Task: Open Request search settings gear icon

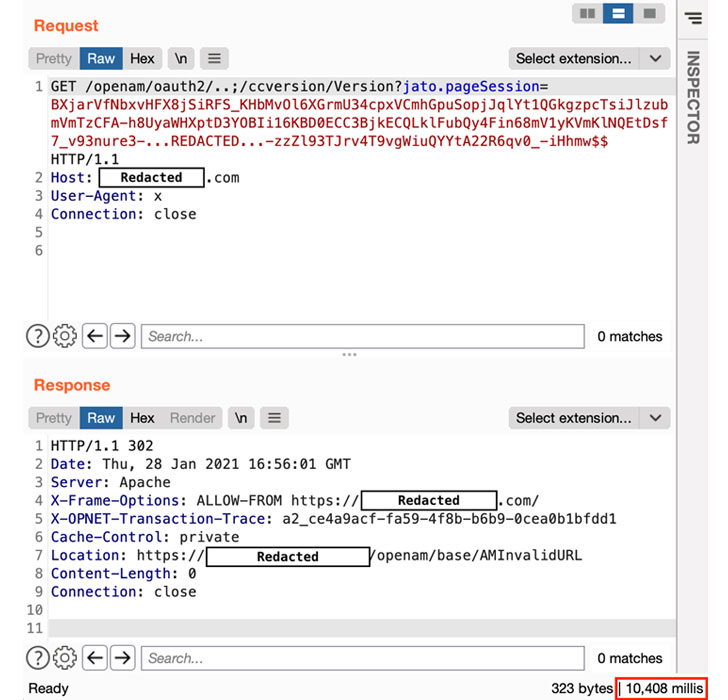Action: pos(65,336)
